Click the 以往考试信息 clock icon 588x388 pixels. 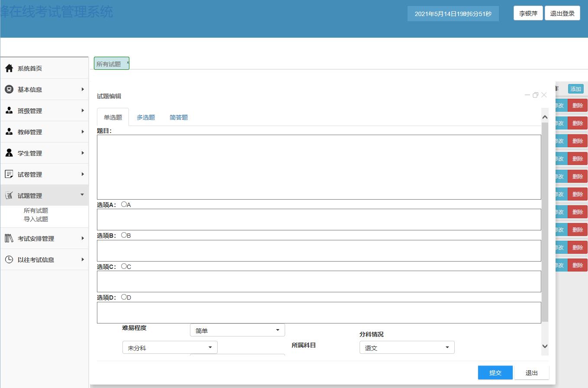(9, 259)
